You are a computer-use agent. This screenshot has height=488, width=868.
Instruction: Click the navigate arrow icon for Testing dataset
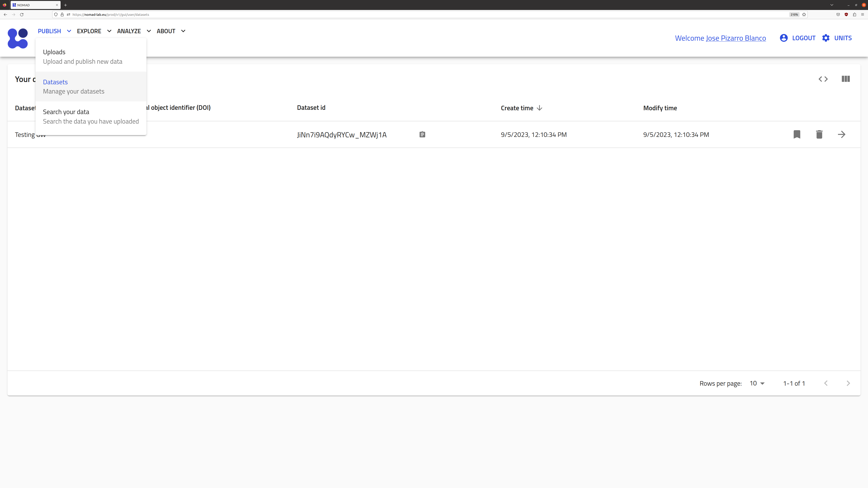tap(841, 134)
